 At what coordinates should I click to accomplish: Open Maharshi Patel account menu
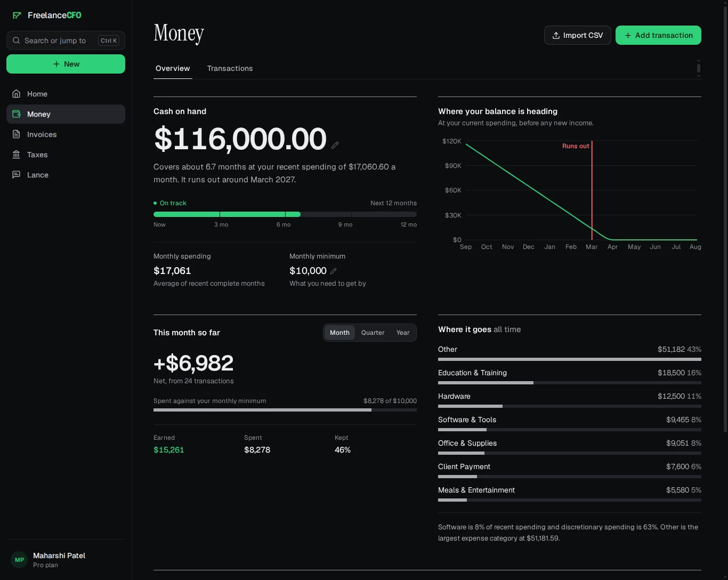(66, 560)
